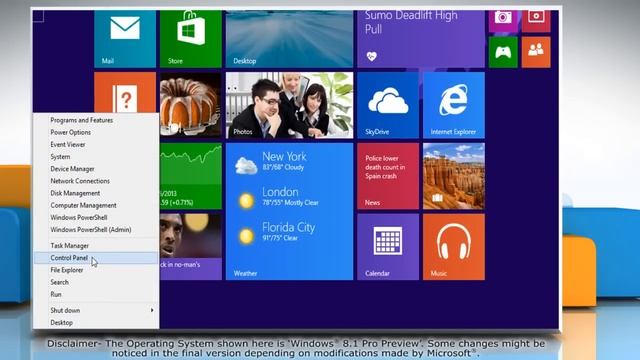640x360 pixels.
Task: Open the Sumo Deadlift High Pull health tile
Action: pyautogui.click(x=421, y=39)
